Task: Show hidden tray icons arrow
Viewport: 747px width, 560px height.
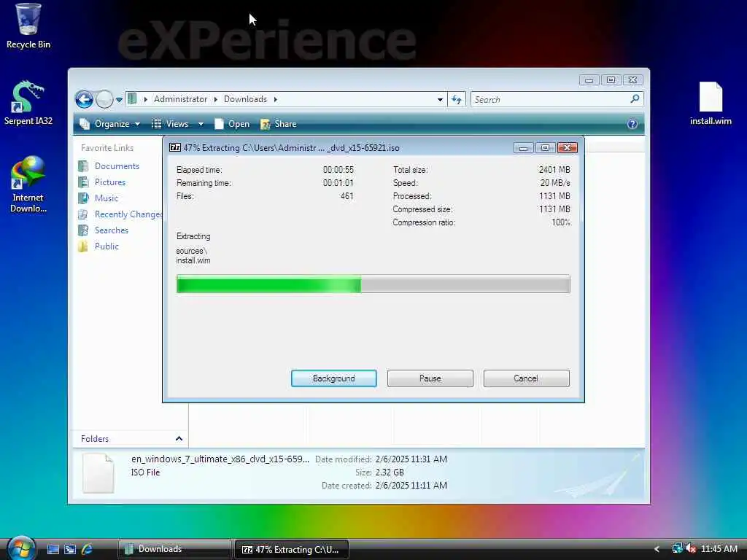Action: 657,549
